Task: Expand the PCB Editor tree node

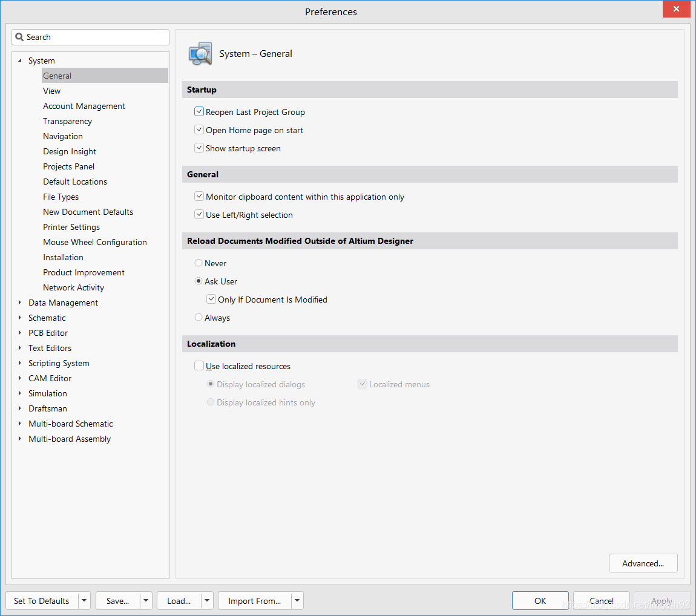Action: point(20,333)
